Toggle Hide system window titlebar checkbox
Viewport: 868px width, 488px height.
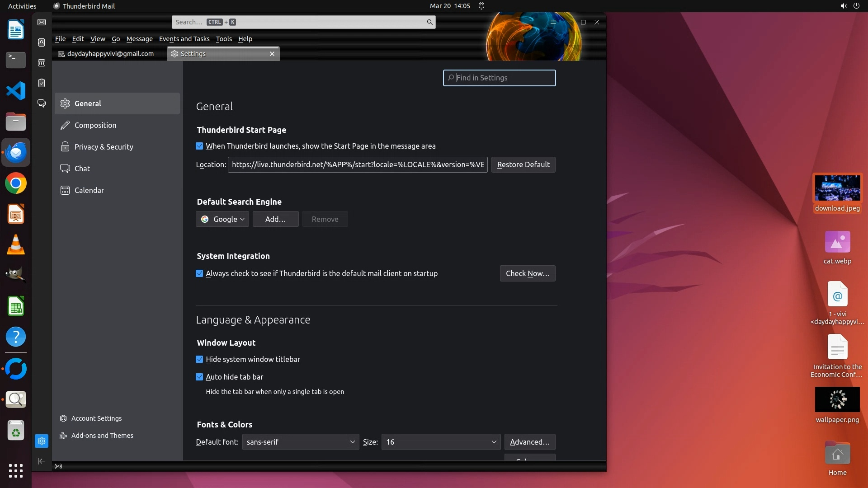click(x=199, y=359)
